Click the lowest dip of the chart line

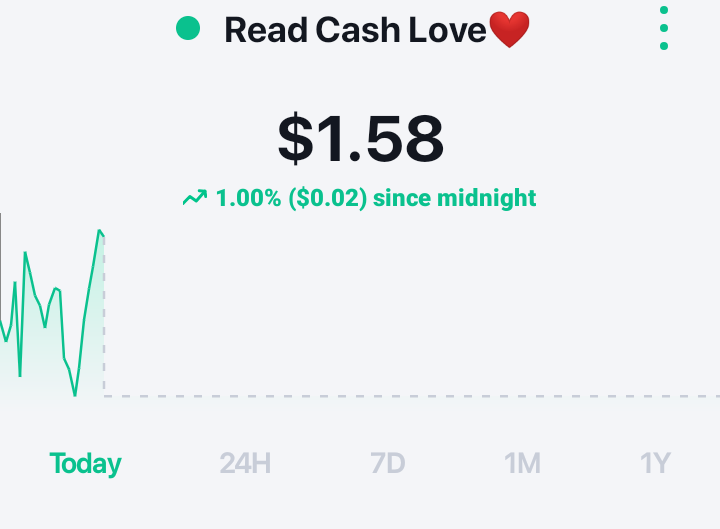[75, 394]
